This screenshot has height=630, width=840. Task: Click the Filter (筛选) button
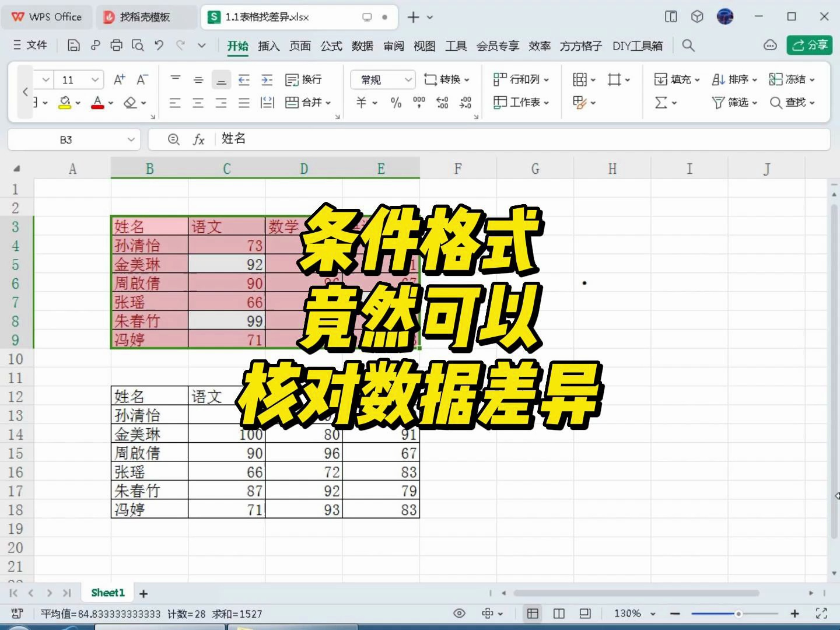click(734, 103)
